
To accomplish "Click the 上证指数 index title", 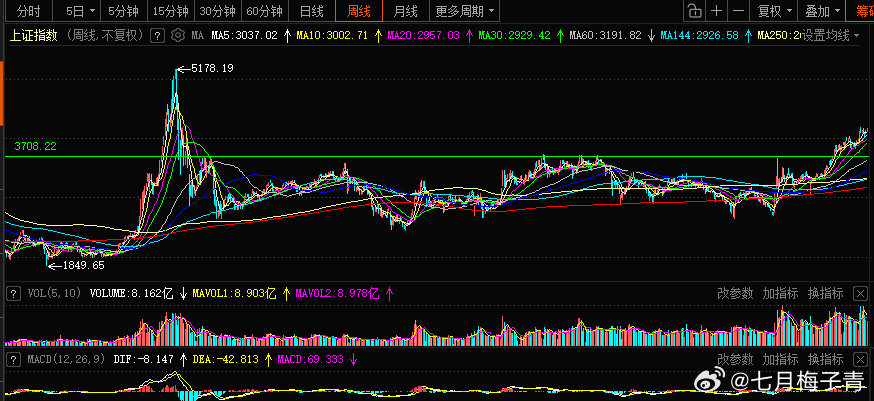I will coord(34,36).
